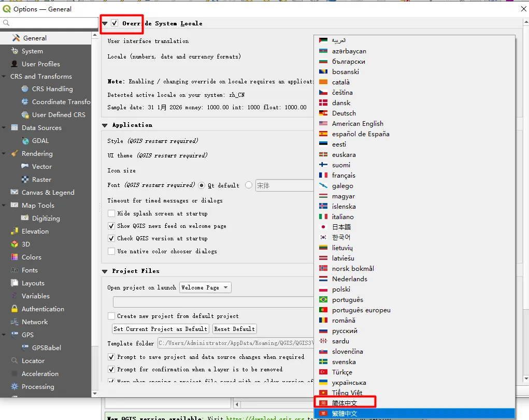Click the Template folder path field
529x420 pixels.
coord(236,343)
